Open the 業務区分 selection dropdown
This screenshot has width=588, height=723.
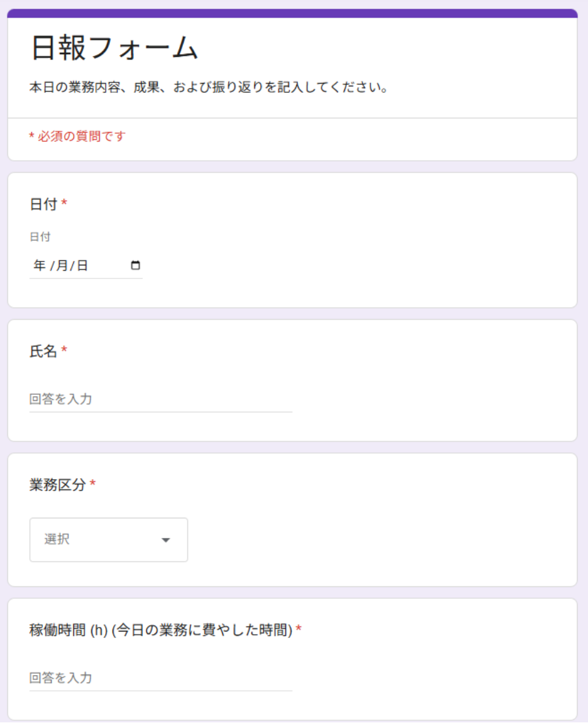108,539
